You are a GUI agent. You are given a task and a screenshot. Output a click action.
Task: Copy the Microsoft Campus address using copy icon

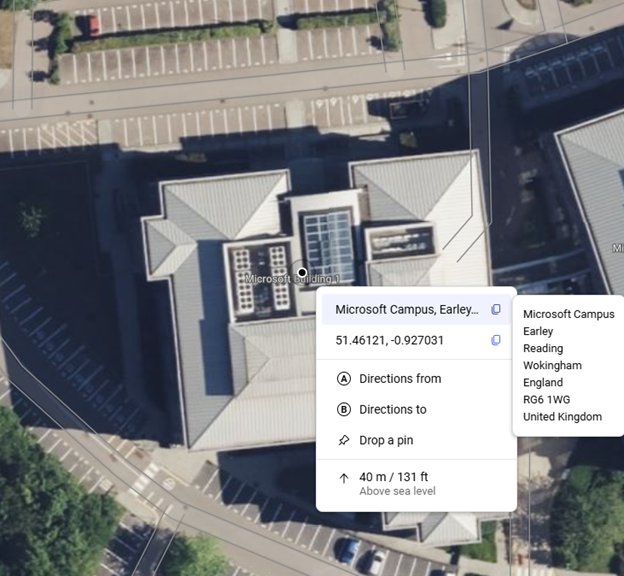(x=496, y=310)
